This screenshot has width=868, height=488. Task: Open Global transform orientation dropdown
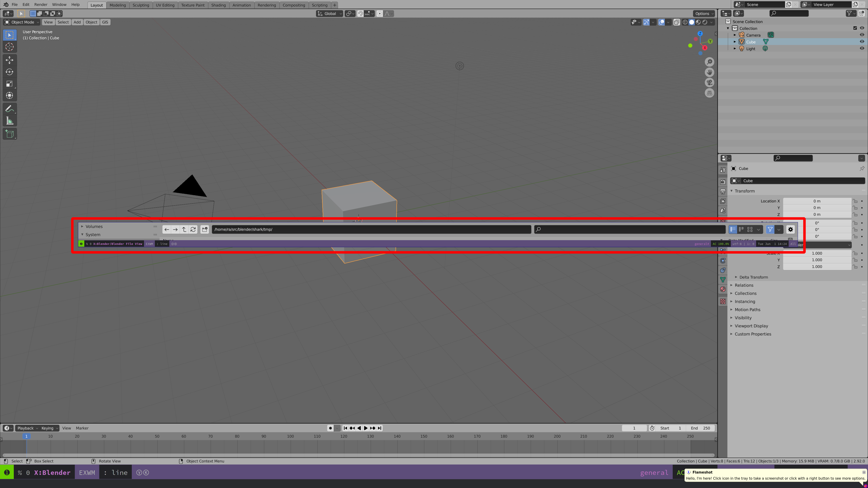coord(330,14)
